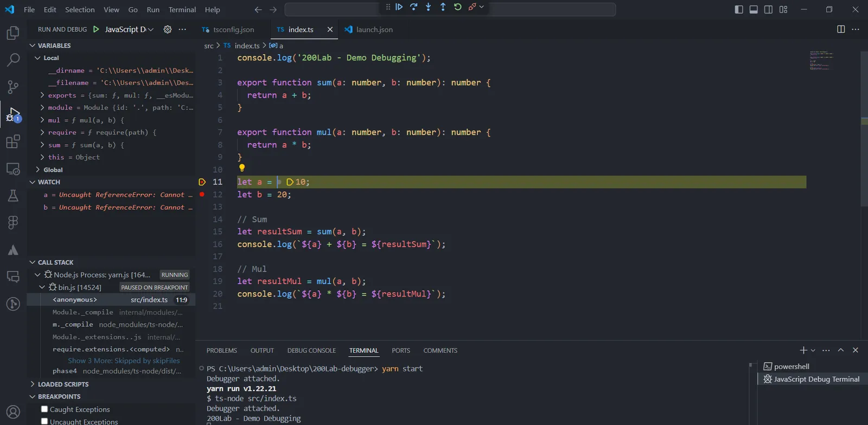Collapse the VARIABLES section
Screen dimensions: 868x425
[x=33, y=46]
